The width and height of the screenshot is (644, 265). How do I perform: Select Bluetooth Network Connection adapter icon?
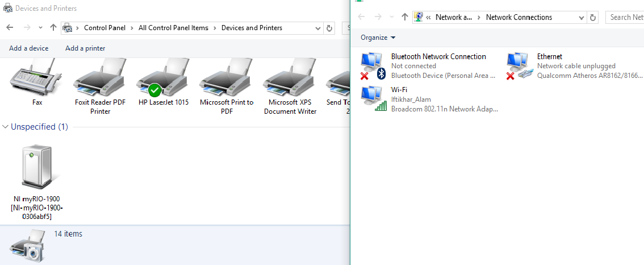(373, 66)
